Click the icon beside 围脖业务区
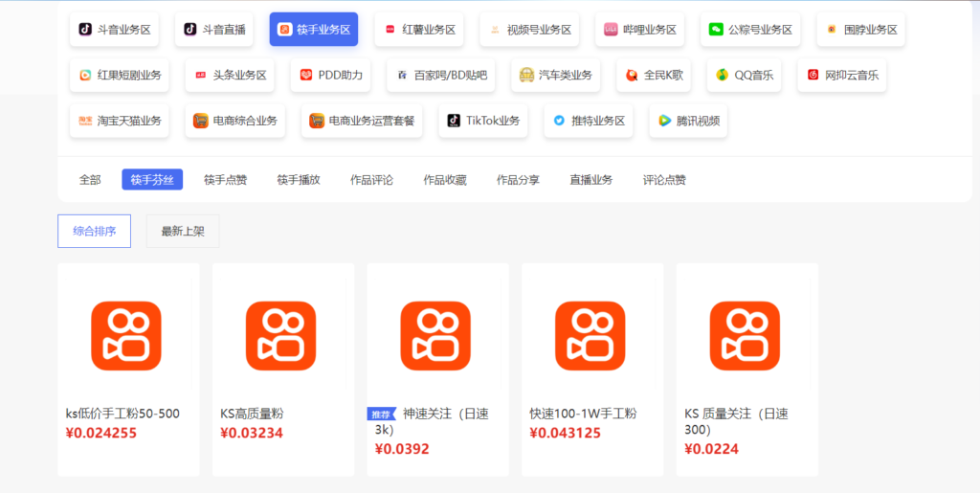This screenshot has width=980, height=493. 832,30
